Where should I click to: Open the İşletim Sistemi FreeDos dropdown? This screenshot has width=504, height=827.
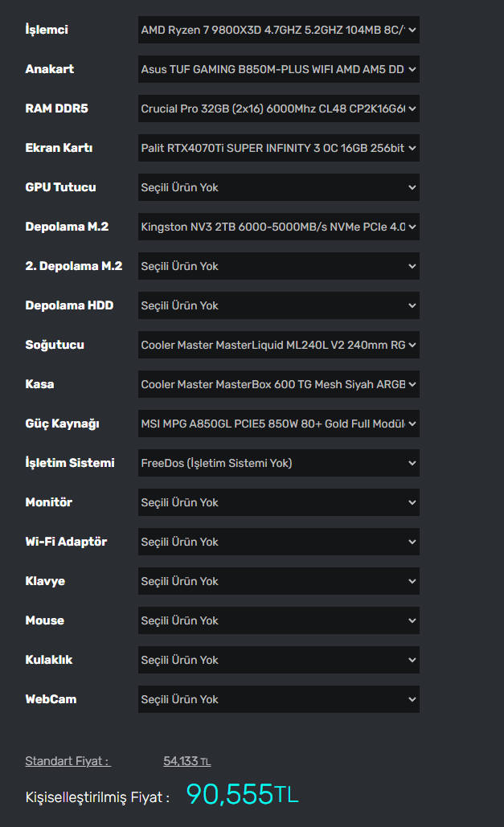click(x=278, y=463)
